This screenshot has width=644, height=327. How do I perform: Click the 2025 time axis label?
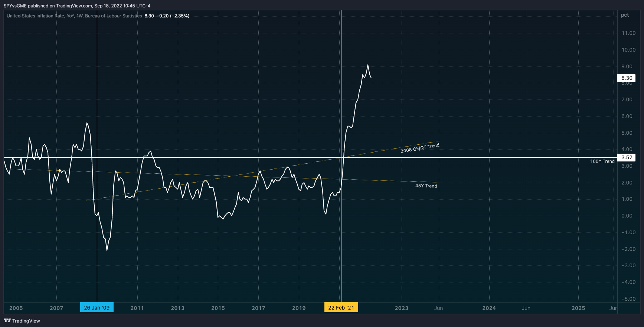578,308
